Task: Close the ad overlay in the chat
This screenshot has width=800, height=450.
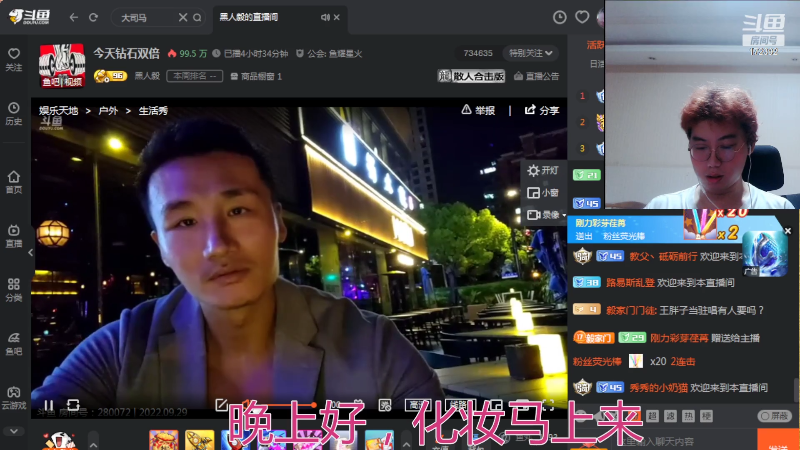Action: [788, 231]
